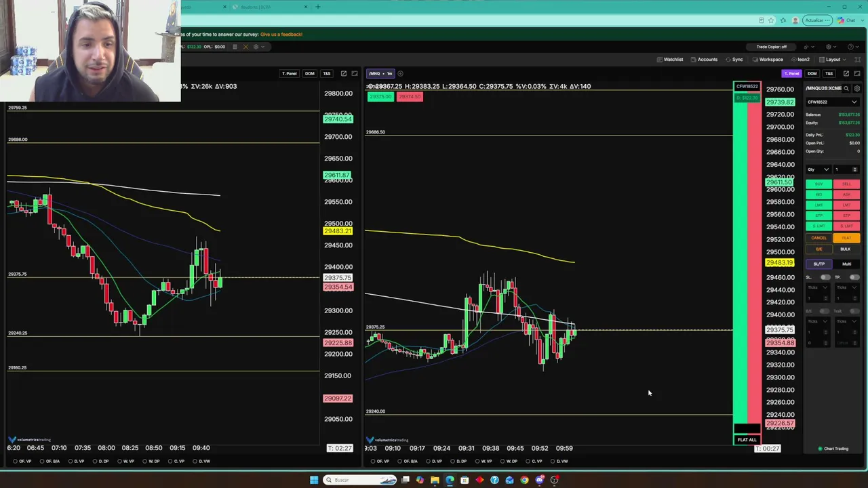Enable D. DP on the right chart

(x=459, y=461)
